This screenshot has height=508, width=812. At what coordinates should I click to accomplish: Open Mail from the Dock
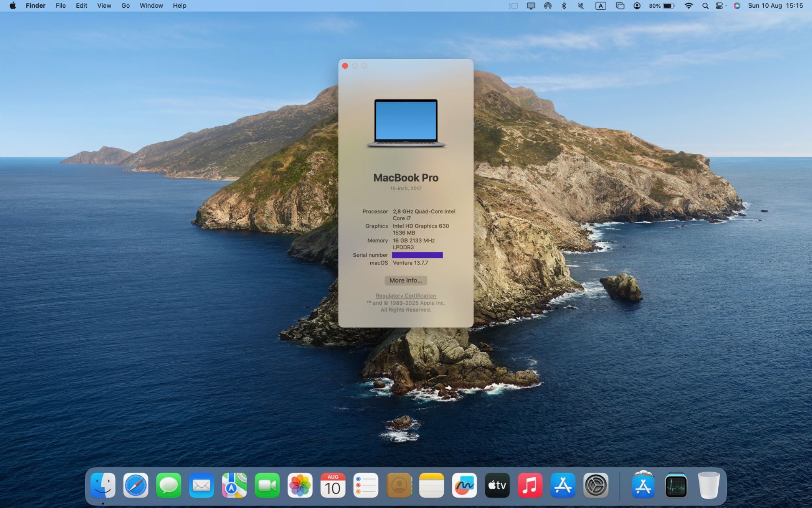(201, 485)
